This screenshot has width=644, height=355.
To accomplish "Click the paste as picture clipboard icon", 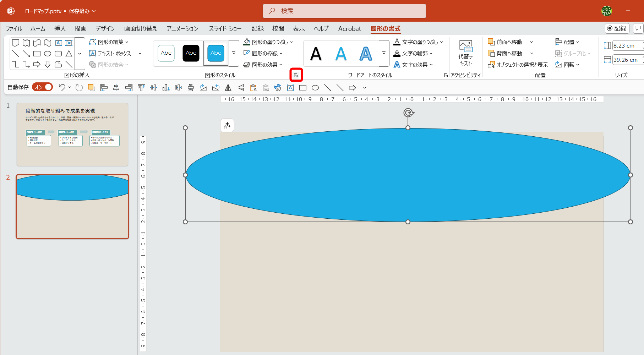I will pyautogui.click(x=266, y=88).
